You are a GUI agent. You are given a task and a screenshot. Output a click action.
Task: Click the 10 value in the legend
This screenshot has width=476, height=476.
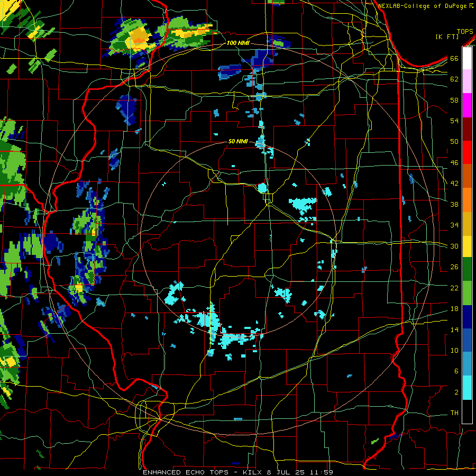pyautogui.click(x=454, y=350)
